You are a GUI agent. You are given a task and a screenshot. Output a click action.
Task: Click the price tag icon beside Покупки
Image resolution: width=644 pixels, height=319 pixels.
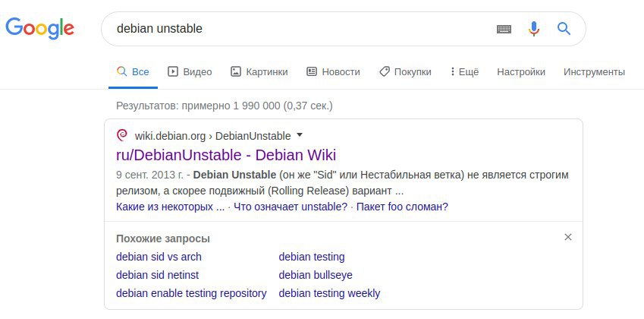pos(384,71)
